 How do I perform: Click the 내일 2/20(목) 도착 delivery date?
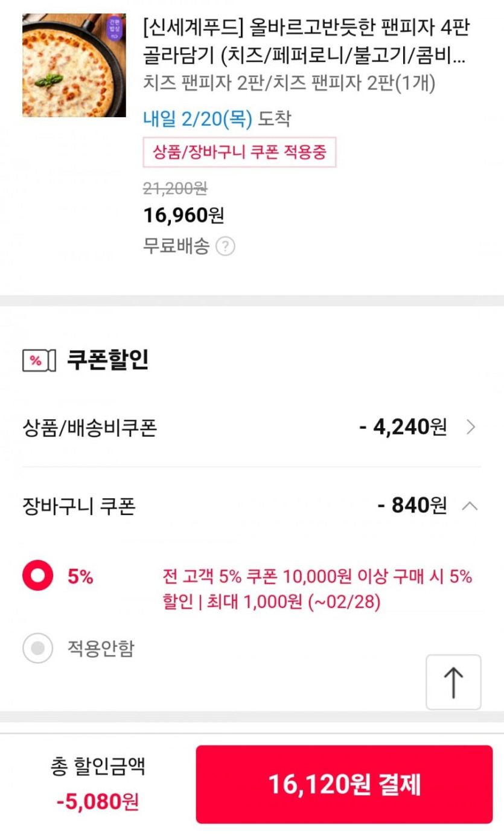pos(217,119)
